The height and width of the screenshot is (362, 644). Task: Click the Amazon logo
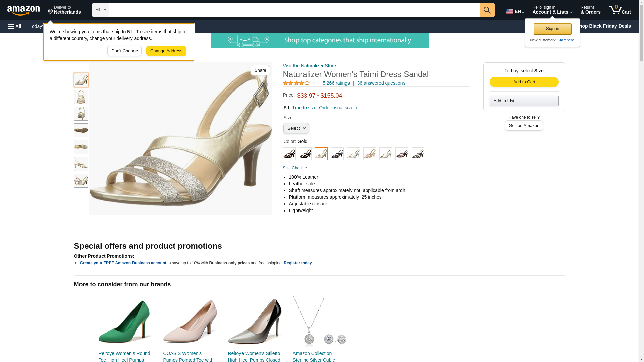[x=23, y=11]
